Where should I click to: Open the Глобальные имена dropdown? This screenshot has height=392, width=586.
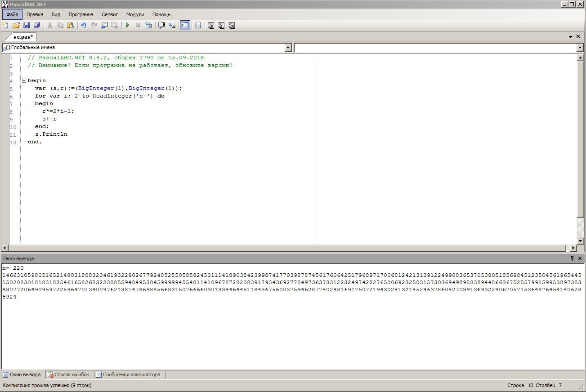(x=288, y=48)
